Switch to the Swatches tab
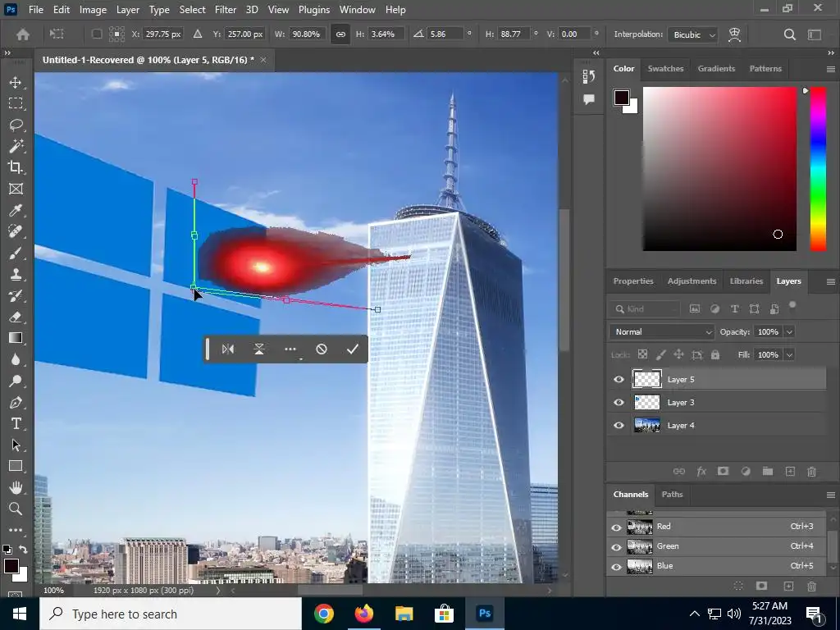Screen dimensions: 840x630 point(665,69)
